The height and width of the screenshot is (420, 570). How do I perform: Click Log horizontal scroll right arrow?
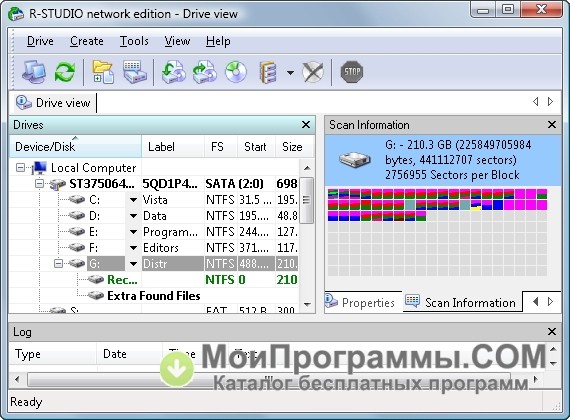[x=535, y=379]
